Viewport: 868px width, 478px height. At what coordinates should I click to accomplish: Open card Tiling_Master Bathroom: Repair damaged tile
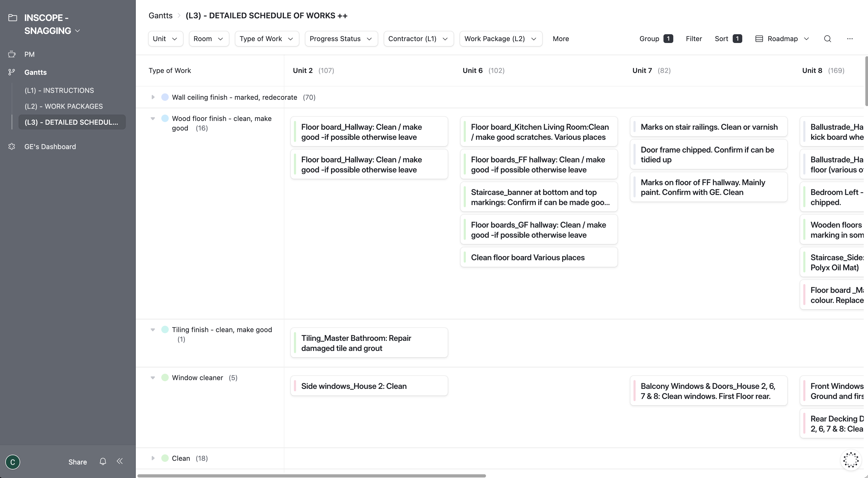pos(369,343)
